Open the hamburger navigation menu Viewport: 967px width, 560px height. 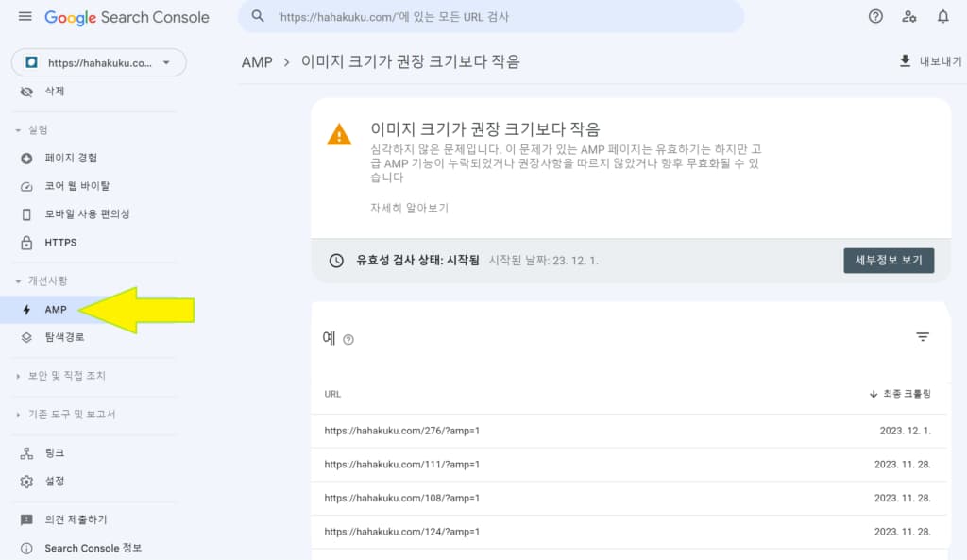click(x=25, y=17)
